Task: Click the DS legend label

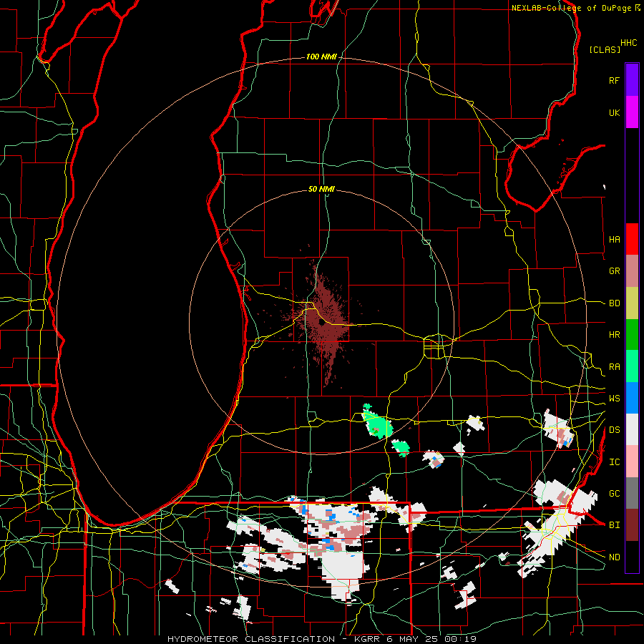Action: [x=614, y=430]
